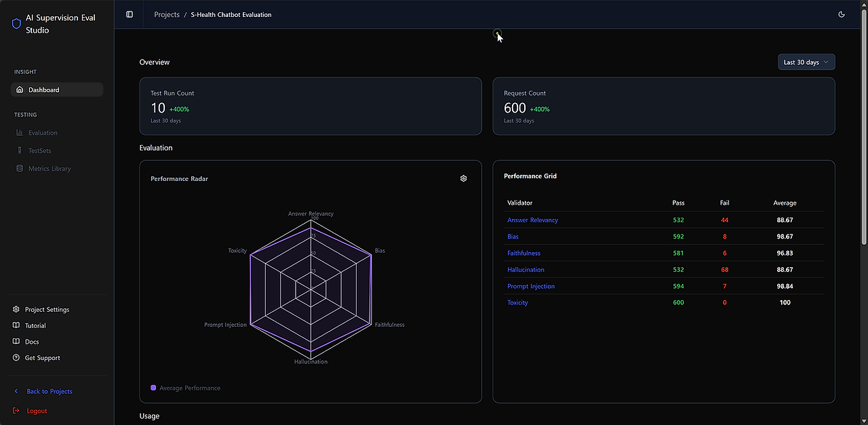The image size is (868, 425).
Task: Click the Validator column header
Action: (x=520, y=203)
